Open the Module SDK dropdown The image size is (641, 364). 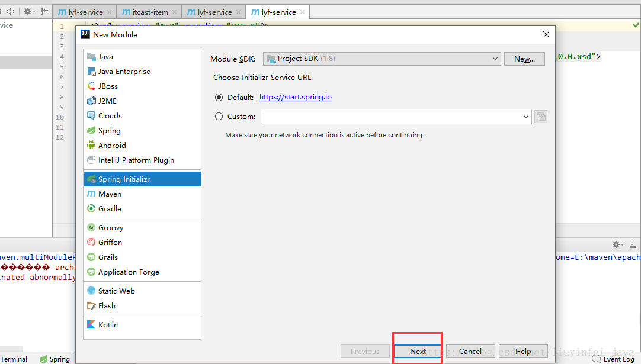382,59
